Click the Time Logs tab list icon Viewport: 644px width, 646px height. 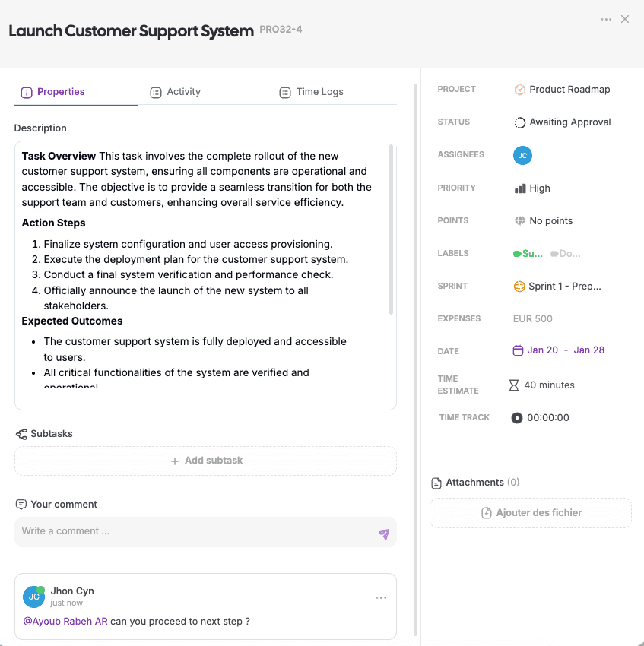point(285,92)
